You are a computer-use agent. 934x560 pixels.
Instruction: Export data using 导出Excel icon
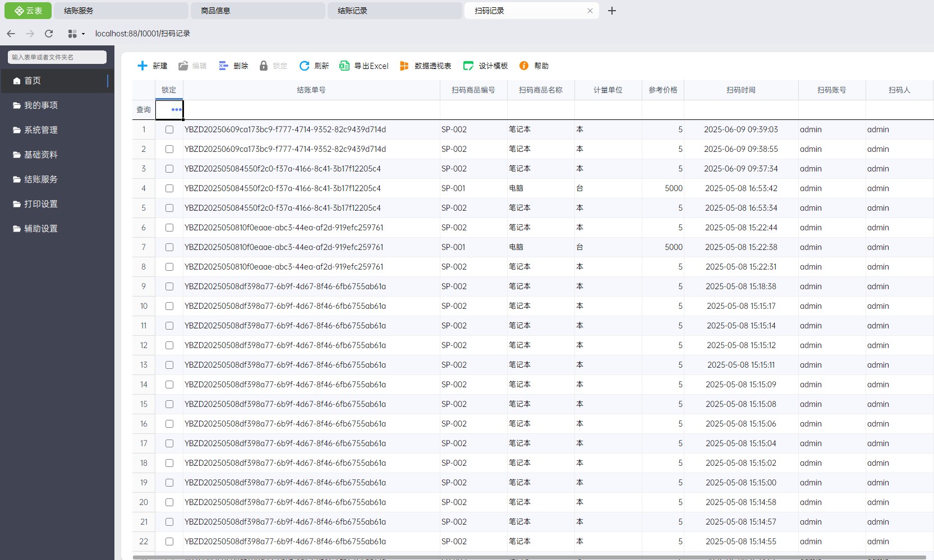[344, 66]
